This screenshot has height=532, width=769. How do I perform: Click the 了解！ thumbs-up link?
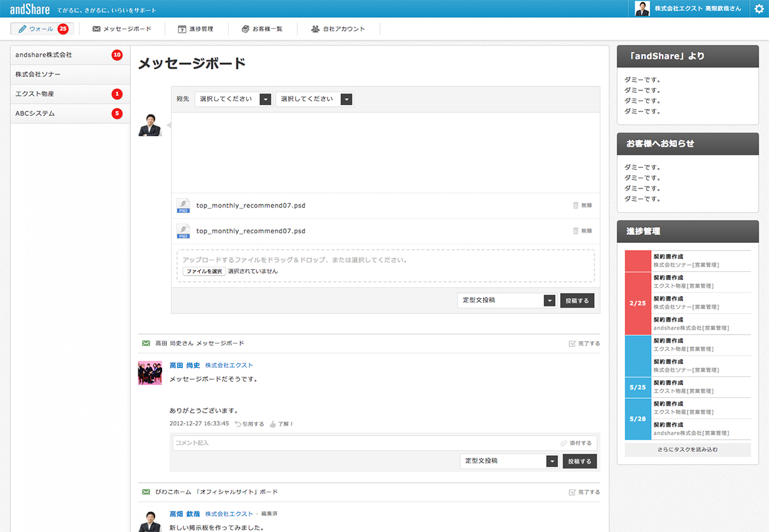point(281,424)
